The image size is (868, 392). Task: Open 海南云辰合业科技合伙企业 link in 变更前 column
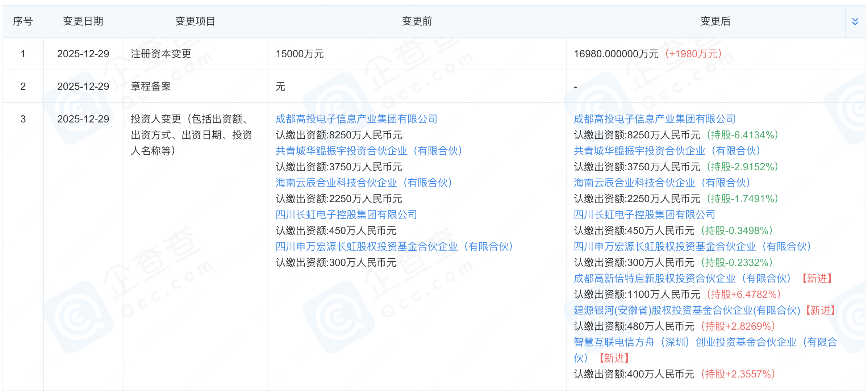364,183
